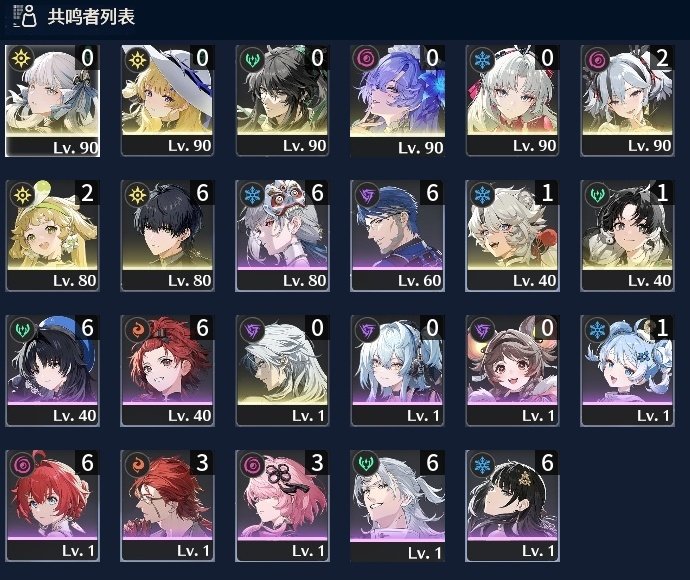The image size is (690, 580).
Task: Click the Havoc icon on the purple-haired Lv. 90 card
Action: click(366, 59)
